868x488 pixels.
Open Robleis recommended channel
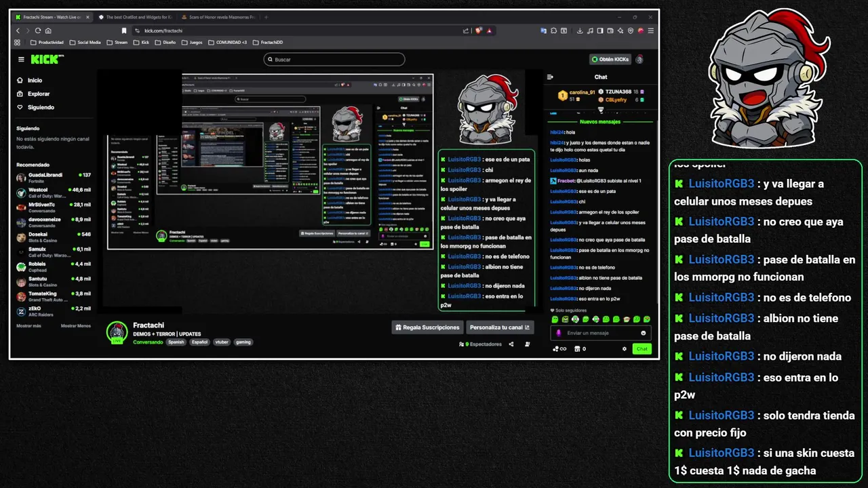[x=54, y=266]
